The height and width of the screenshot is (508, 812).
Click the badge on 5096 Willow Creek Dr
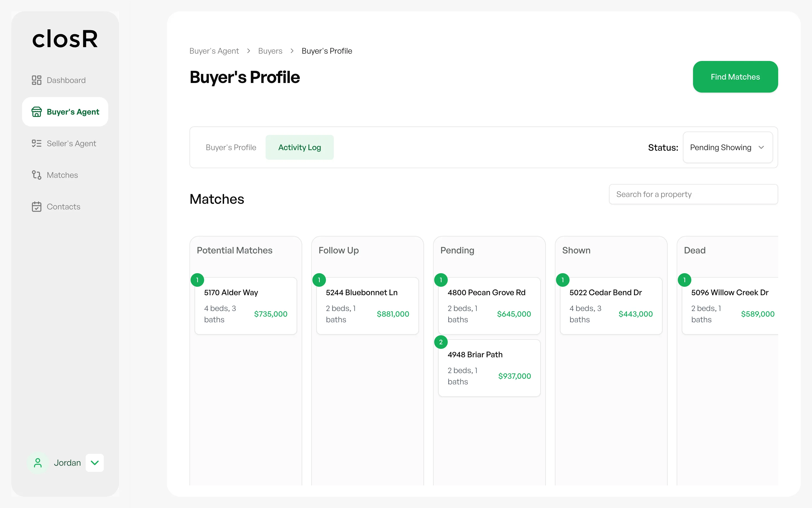pos(685,280)
